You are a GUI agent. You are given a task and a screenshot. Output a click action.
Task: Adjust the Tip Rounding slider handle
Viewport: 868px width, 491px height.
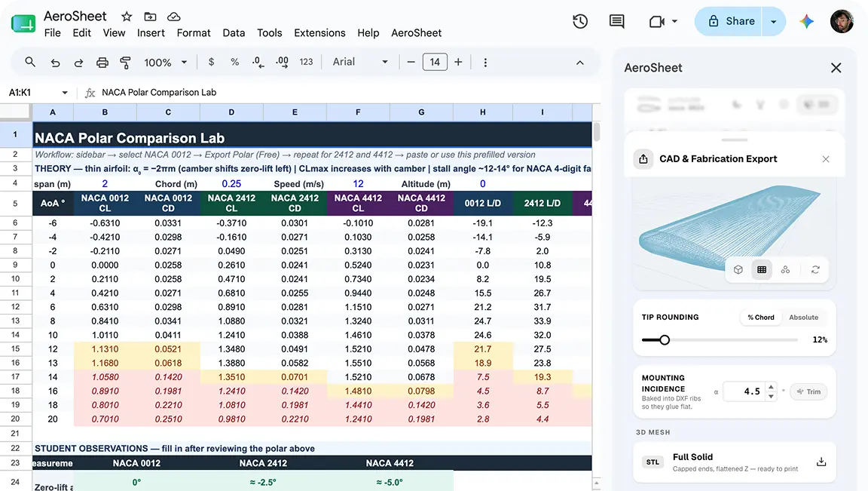[665, 339]
